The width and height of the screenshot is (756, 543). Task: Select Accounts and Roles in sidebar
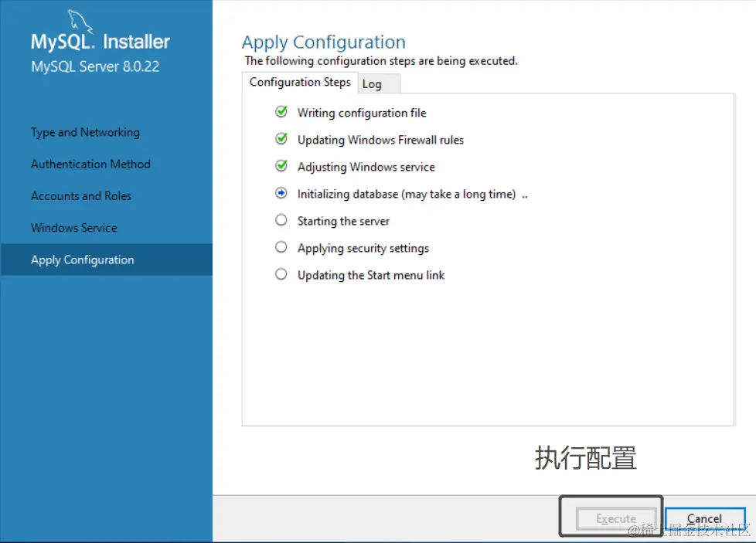pos(81,196)
